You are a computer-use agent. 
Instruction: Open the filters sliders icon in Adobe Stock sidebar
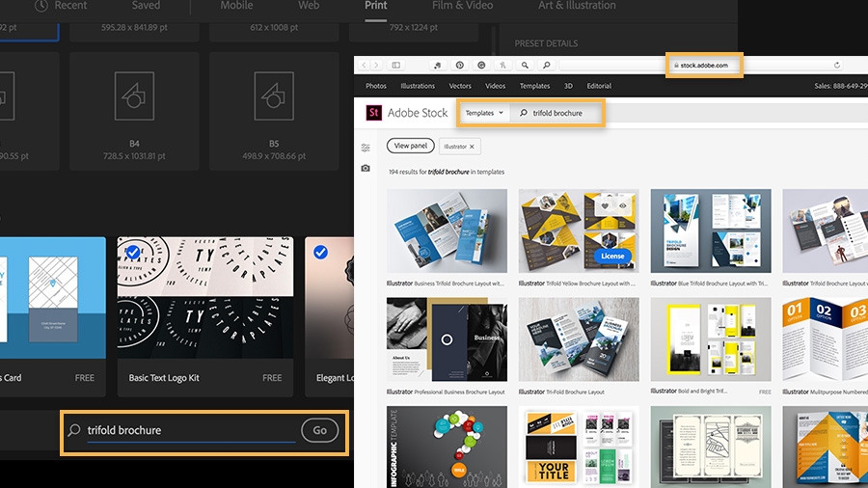366,148
